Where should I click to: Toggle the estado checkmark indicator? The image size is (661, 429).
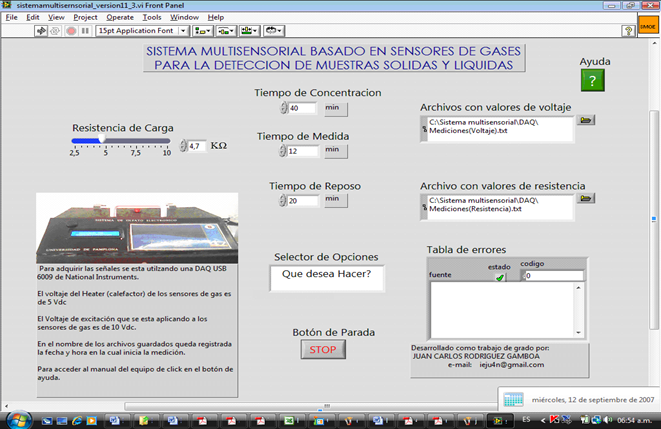point(499,277)
